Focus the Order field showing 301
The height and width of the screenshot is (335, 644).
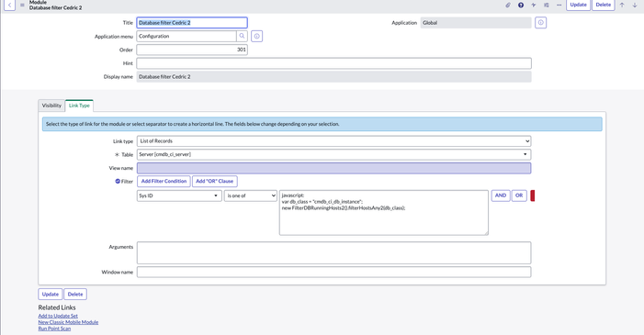click(x=192, y=50)
